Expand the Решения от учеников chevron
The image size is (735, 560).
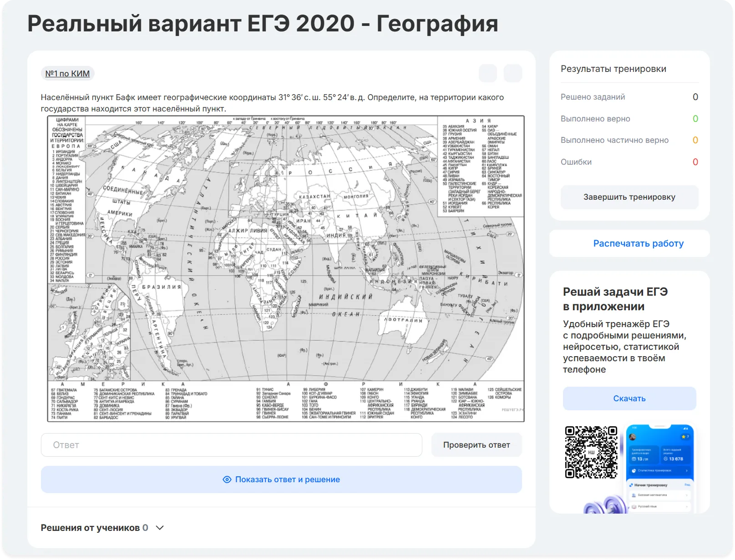160,528
